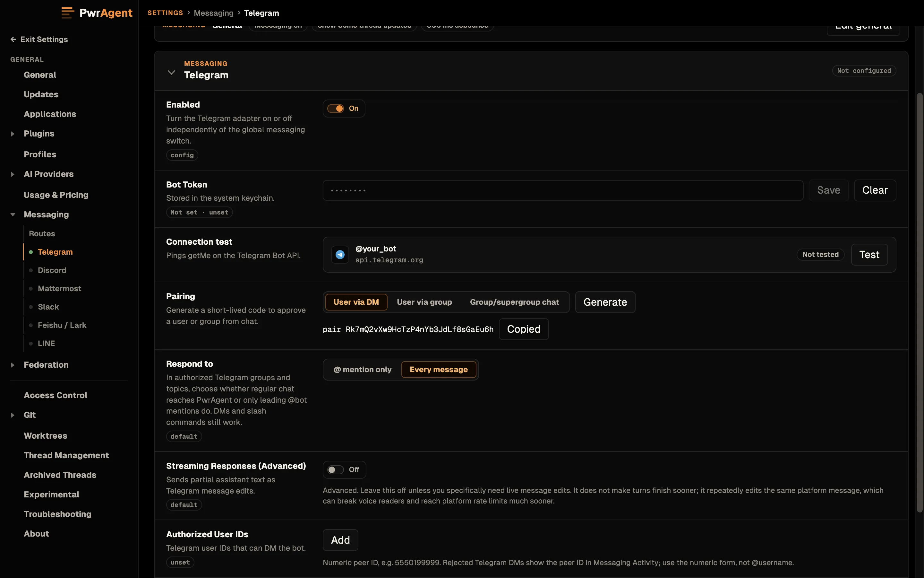Open the Updates settings page

click(x=41, y=94)
